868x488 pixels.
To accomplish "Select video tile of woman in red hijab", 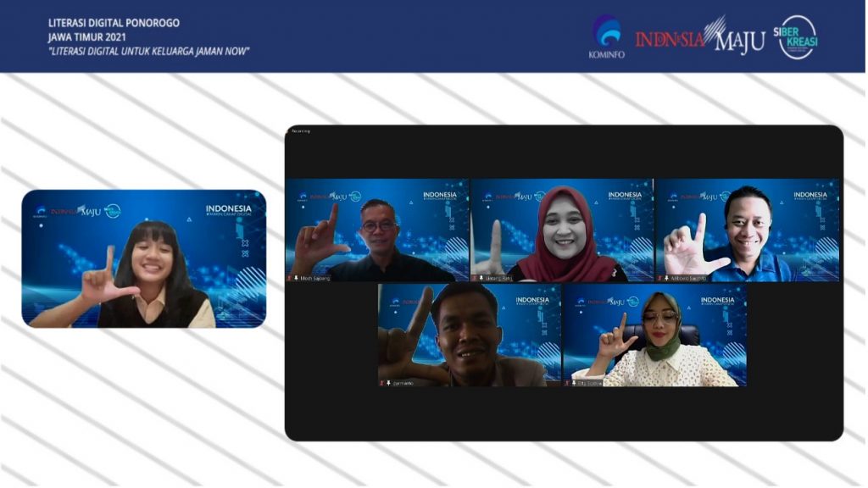I will 562,230.
